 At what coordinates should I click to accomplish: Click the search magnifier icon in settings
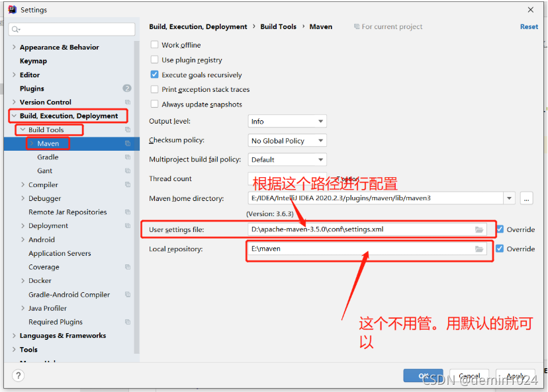[x=16, y=29]
